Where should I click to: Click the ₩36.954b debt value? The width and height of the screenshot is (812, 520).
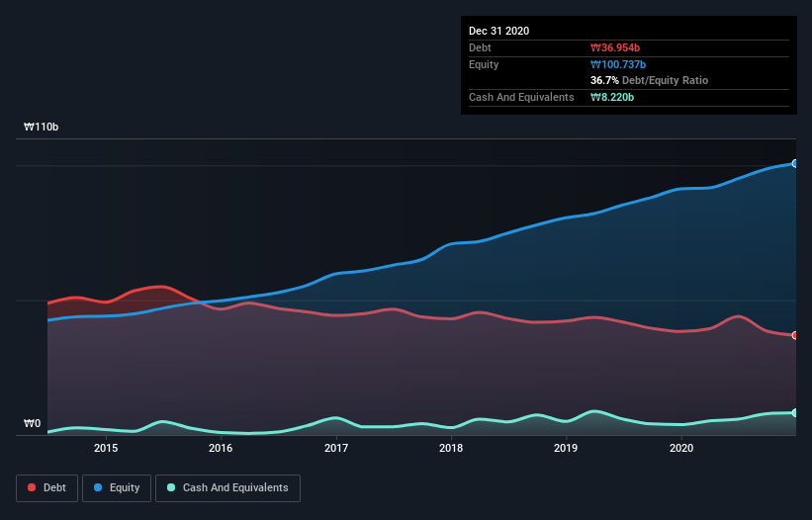[x=615, y=47]
